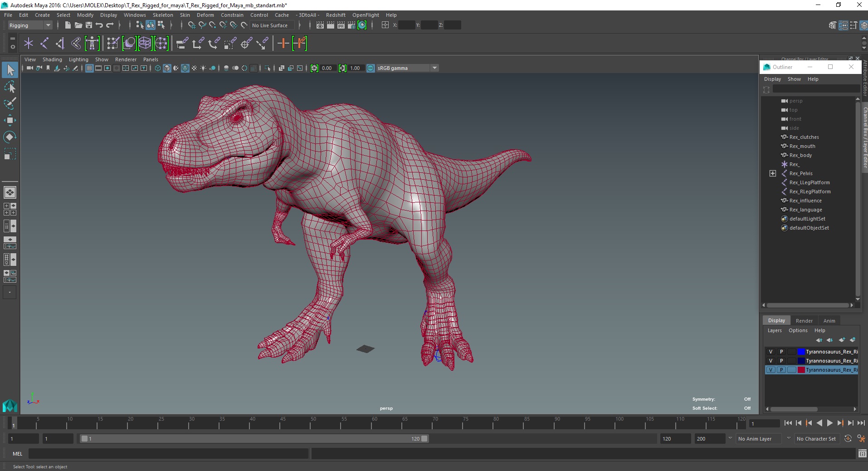Image resolution: width=868 pixels, height=471 pixels.
Task: Click the No Live Surface field
Action: coord(272,25)
